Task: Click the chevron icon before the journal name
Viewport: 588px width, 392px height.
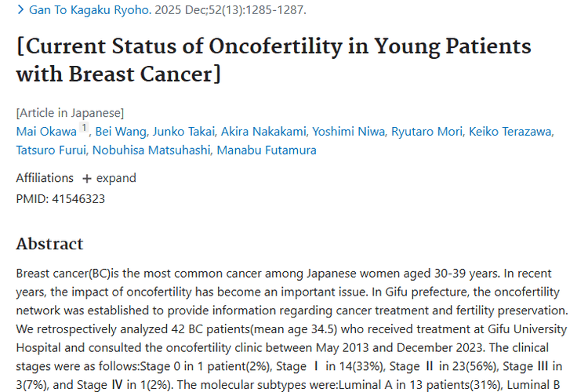Action: (x=20, y=11)
